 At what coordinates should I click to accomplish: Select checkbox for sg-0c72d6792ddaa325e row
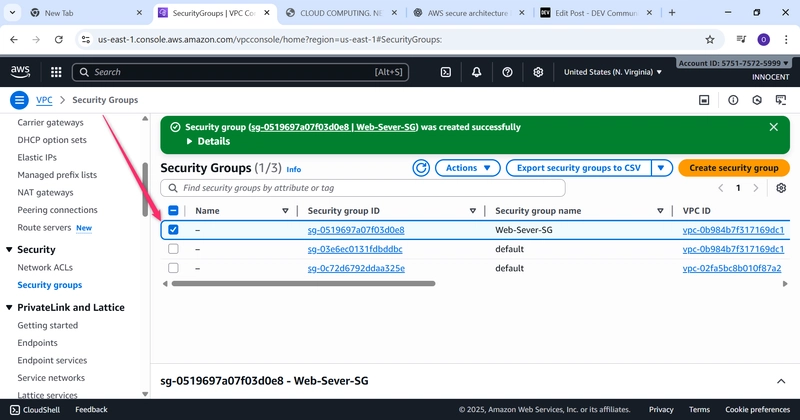[173, 268]
